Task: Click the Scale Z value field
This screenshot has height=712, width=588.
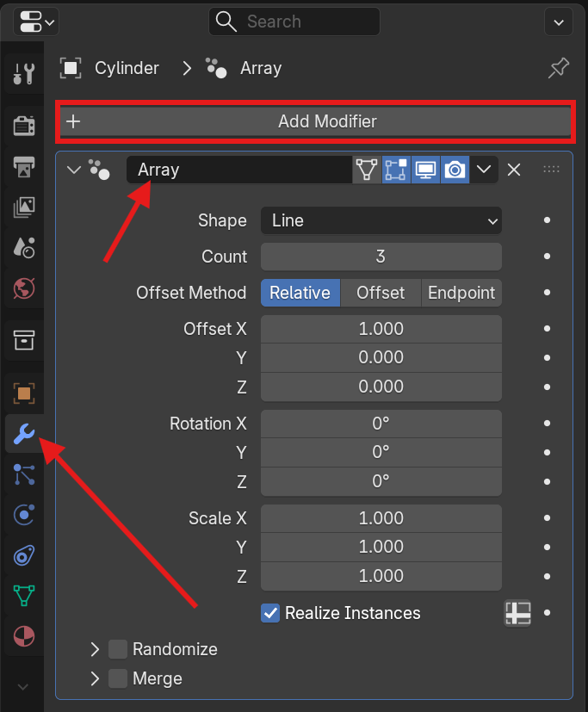Action: [x=381, y=576]
